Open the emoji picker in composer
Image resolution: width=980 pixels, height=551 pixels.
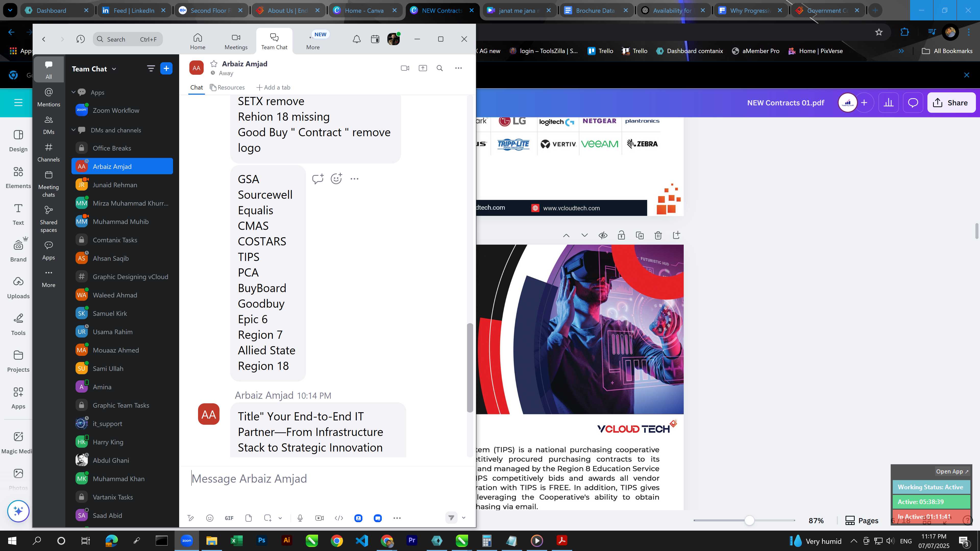coord(210,518)
